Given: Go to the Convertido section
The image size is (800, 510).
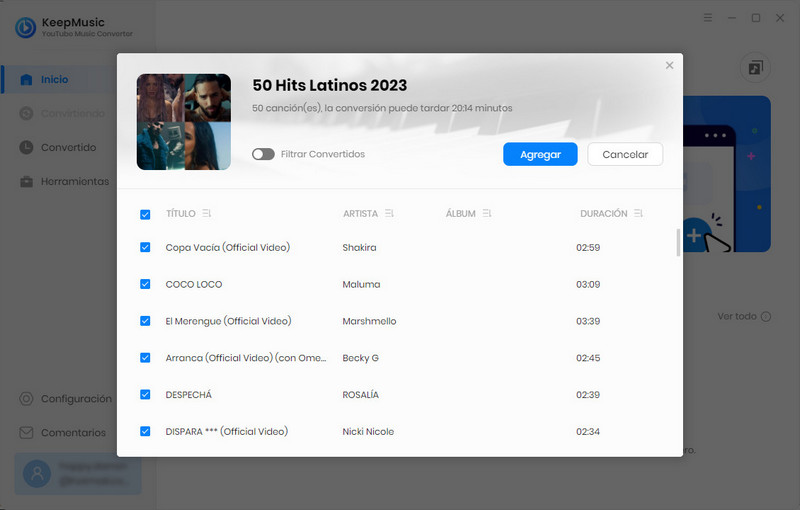Looking at the screenshot, I should tap(59, 147).
